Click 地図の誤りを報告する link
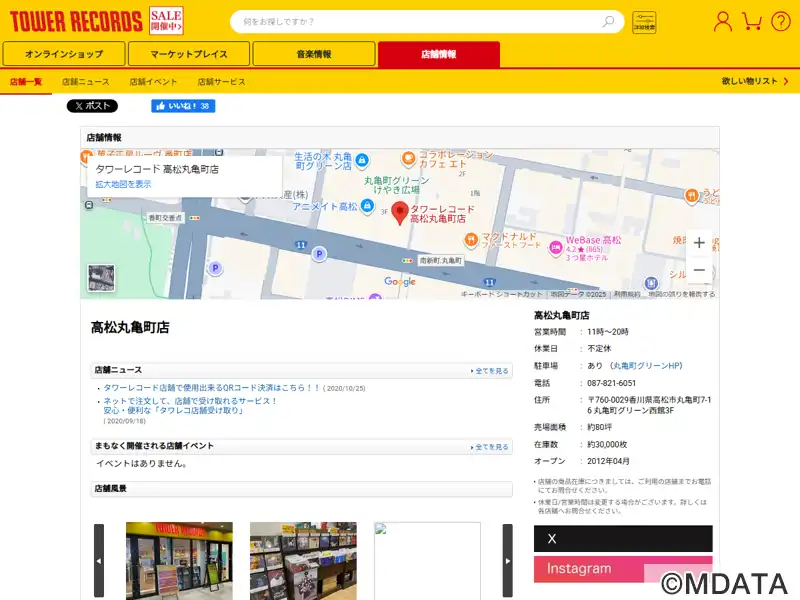Image resolution: width=800 pixels, height=600 pixels. click(x=682, y=294)
